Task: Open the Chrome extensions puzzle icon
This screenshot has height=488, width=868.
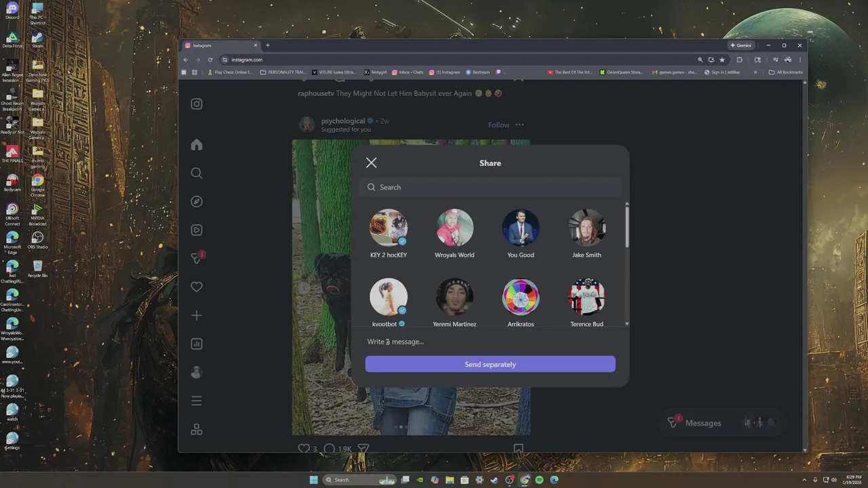Action: pos(739,60)
